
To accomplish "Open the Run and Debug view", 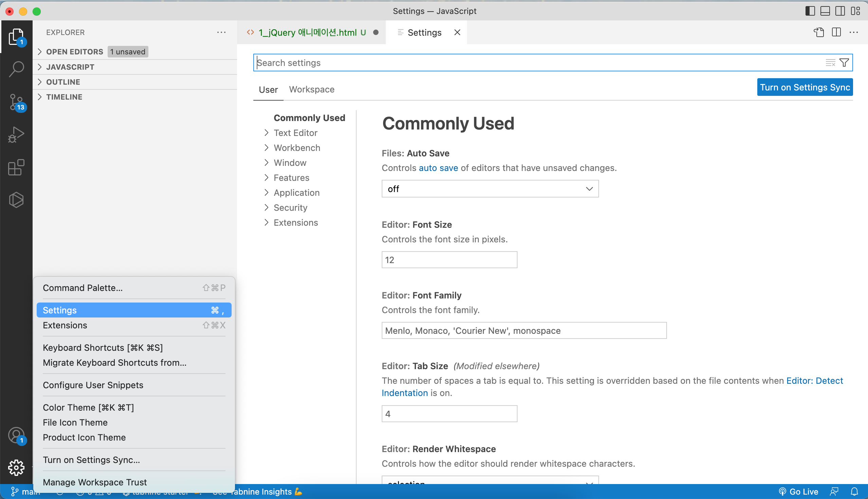I will [16, 135].
